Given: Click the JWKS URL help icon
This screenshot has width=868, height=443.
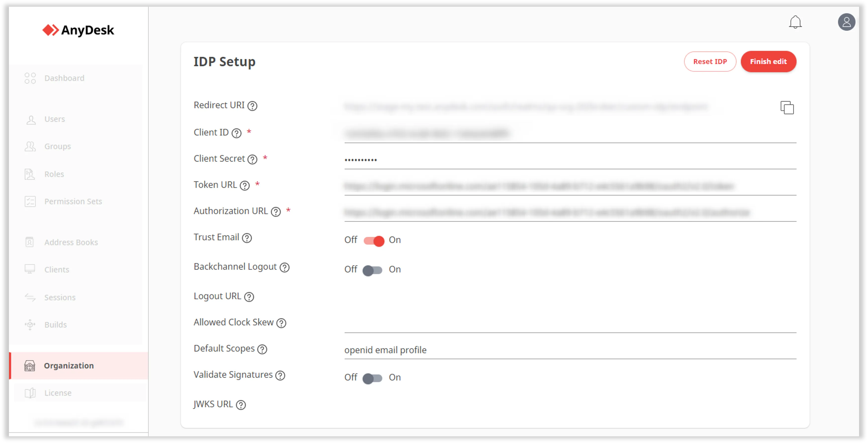Looking at the screenshot, I should pyautogui.click(x=241, y=405).
